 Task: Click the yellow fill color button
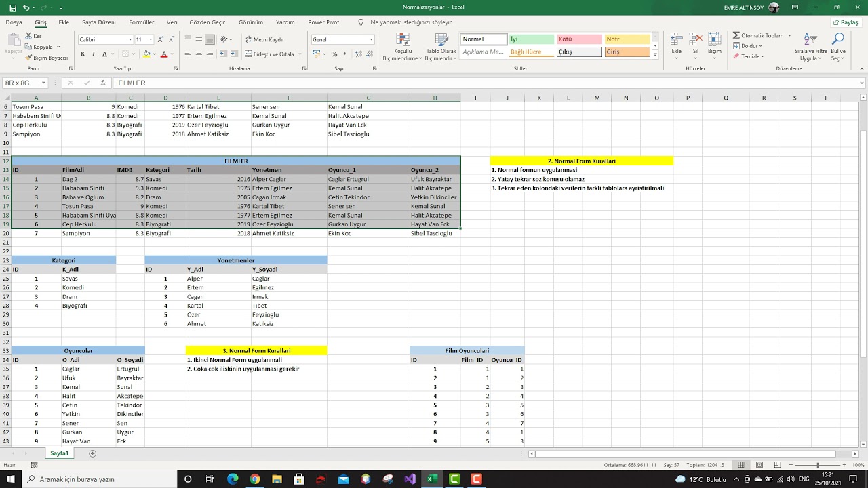(x=146, y=54)
